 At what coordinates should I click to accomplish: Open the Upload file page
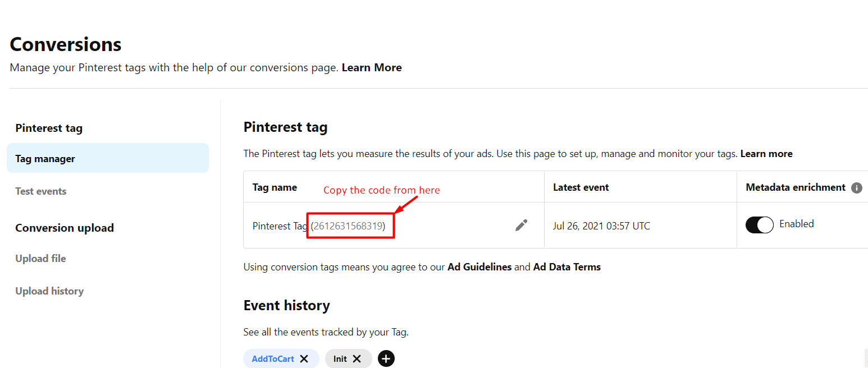pyautogui.click(x=40, y=259)
